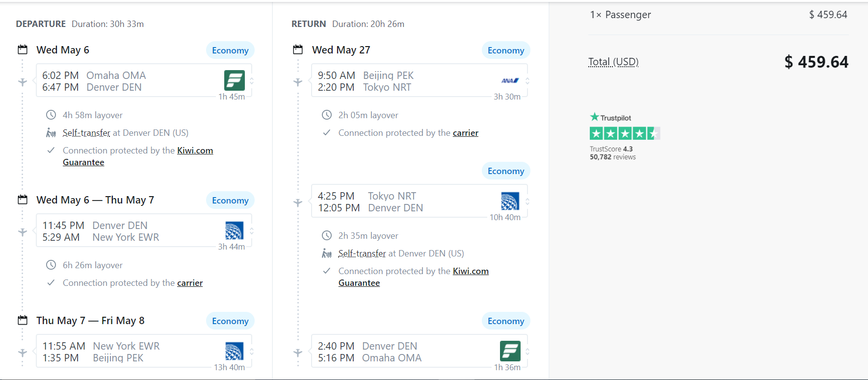The width and height of the screenshot is (868, 380).
Task: Click the Trustpilot star rating widget
Action: coord(624,133)
